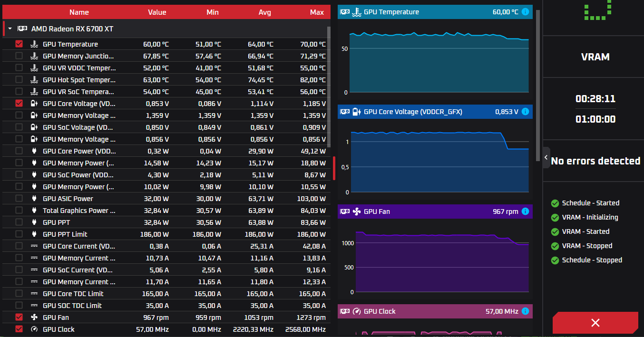The image size is (644, 337).
Task: Click thermometer icon in GPU Memory Junction row
Action: [x=34, y=56]
